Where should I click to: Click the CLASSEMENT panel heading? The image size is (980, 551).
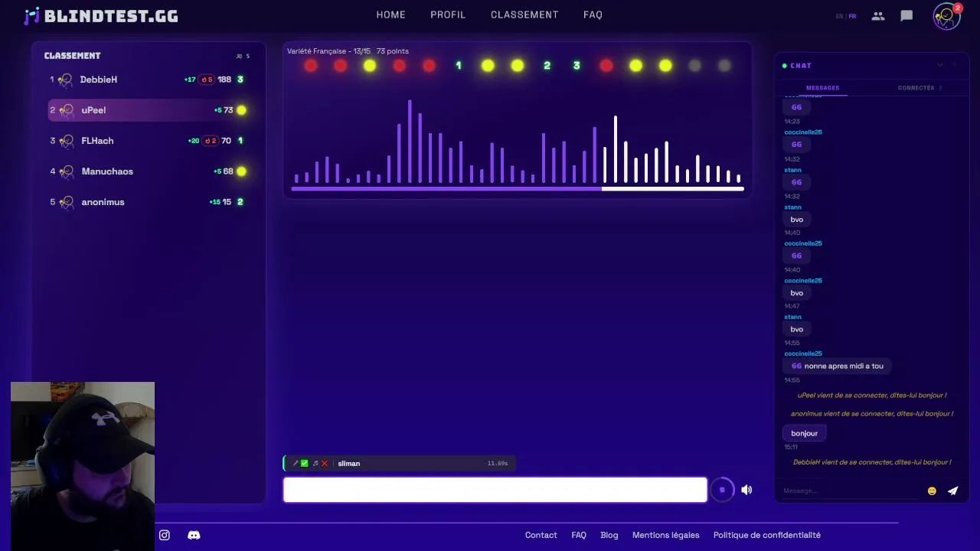[72, 56]
